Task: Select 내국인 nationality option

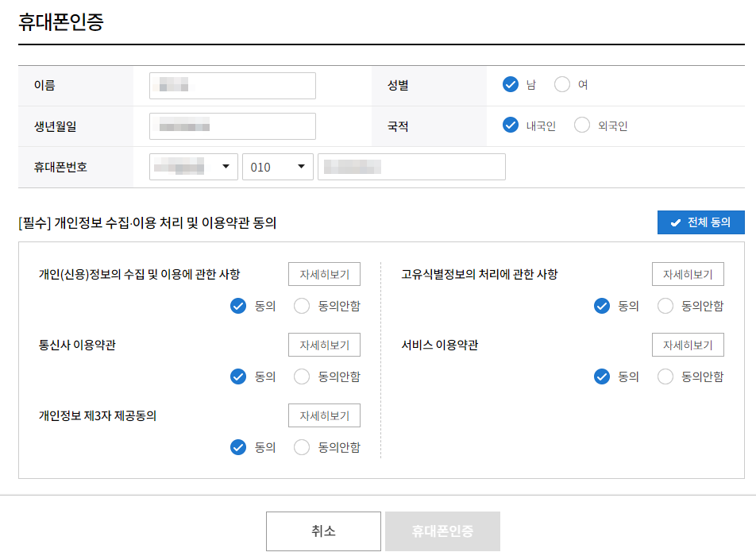Action: click(x=511, y=125)
